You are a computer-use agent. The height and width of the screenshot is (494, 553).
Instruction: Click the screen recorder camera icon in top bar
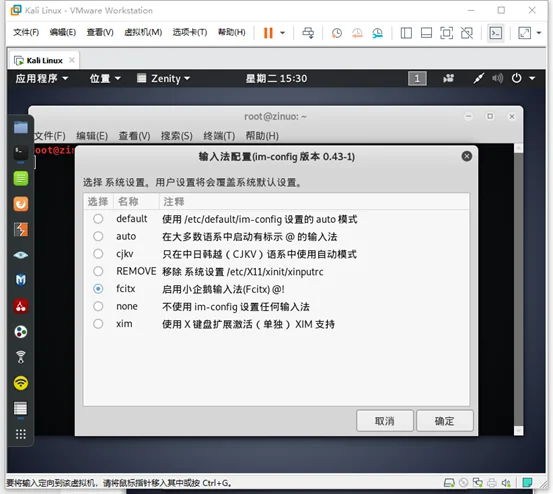tap(448, 78)
